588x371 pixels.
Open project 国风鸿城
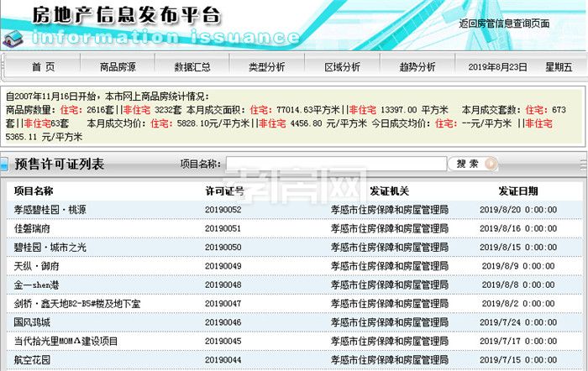tap(32, 322)
